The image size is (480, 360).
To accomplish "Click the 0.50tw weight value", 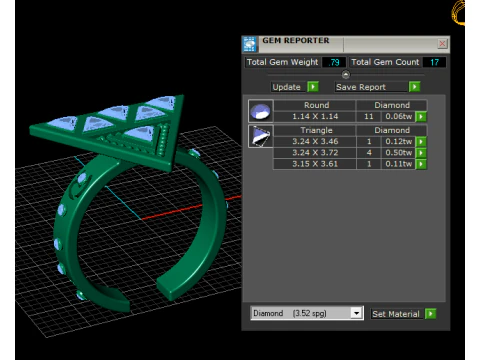I will coord(398,153).
